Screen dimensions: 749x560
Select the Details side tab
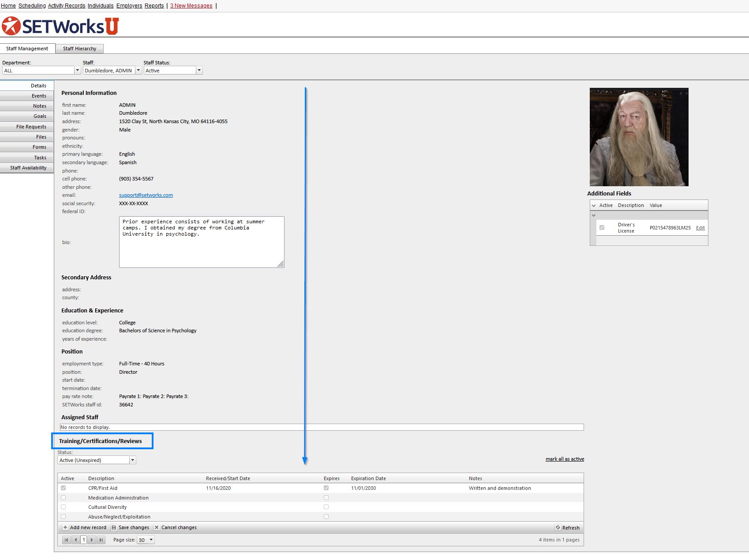click(x=27, y=86)
